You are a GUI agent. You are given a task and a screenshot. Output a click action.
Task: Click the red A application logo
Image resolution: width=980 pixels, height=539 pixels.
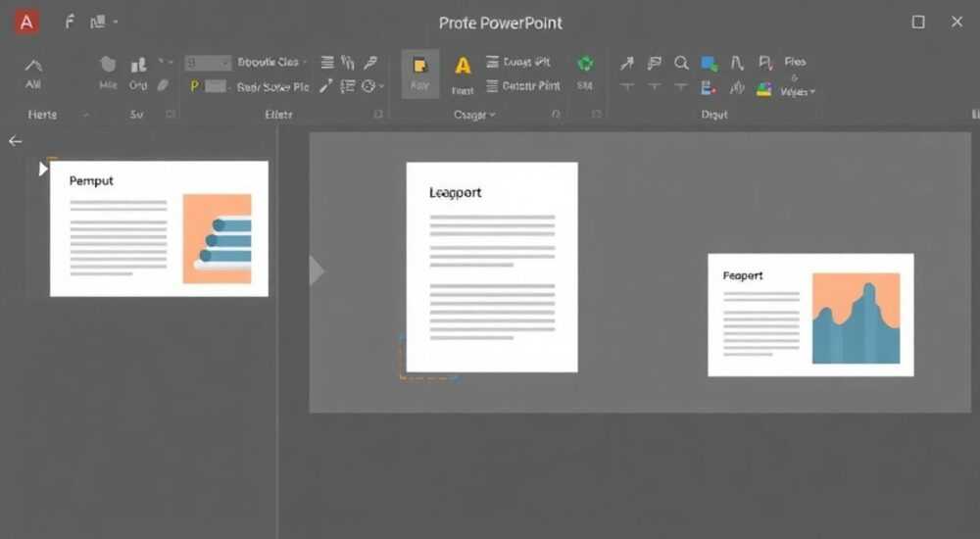pos(26,23)
